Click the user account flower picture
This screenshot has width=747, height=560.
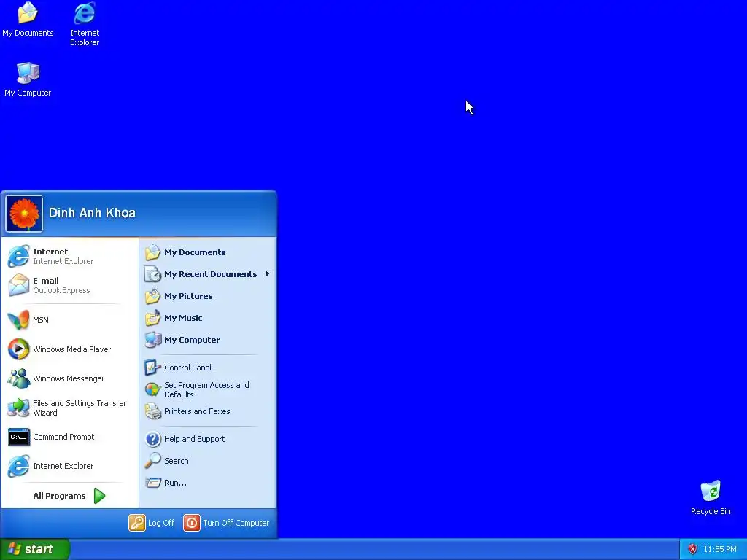(24, 214)
